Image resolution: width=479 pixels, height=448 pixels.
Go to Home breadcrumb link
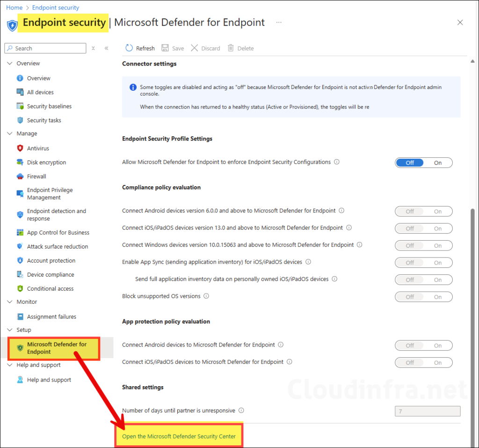14,7
